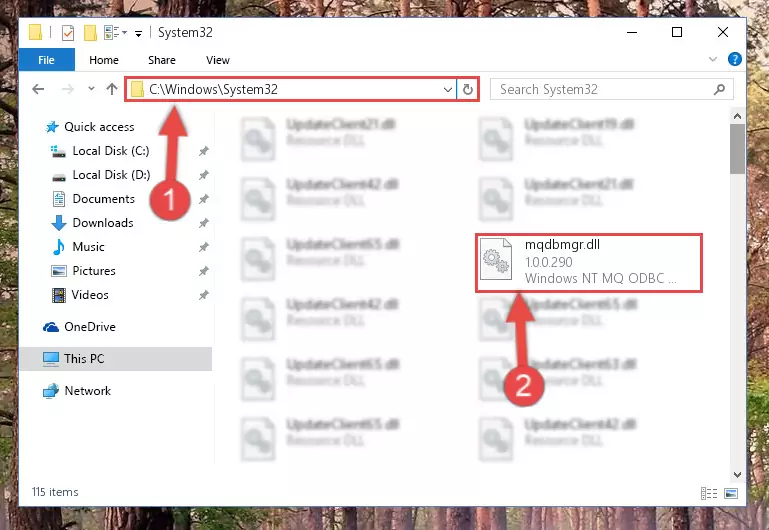Click the folder icon in the address bar
Viewport: 769px width, 530px height.
coord(137,90)
